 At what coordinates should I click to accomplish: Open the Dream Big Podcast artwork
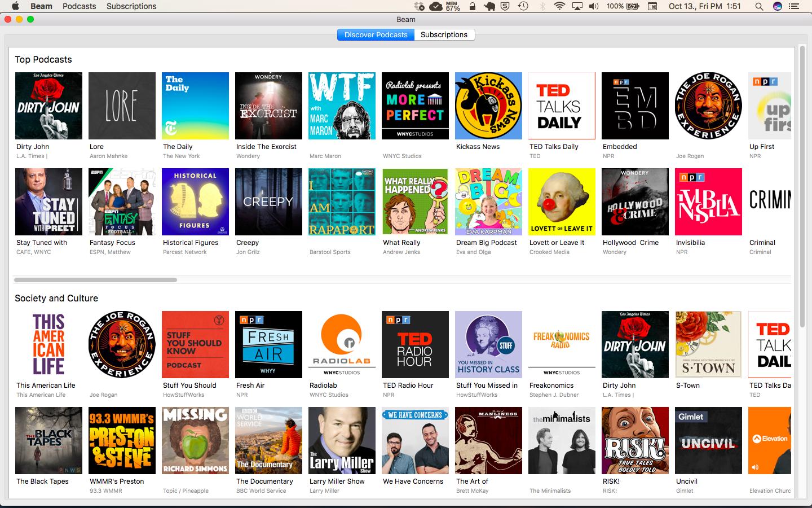pyautogui.click(x=488, y=202)
